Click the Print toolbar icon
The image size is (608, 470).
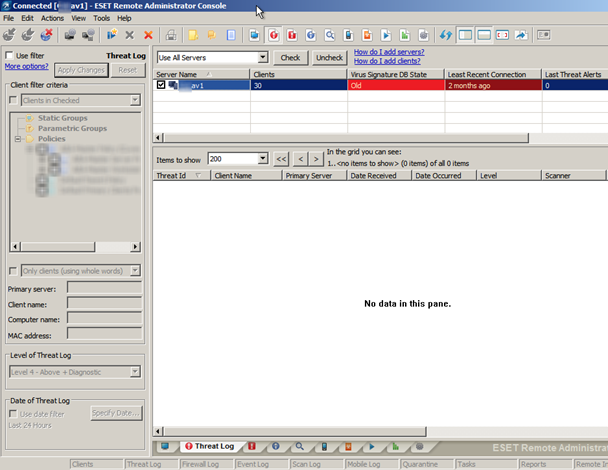click(171, 35)
